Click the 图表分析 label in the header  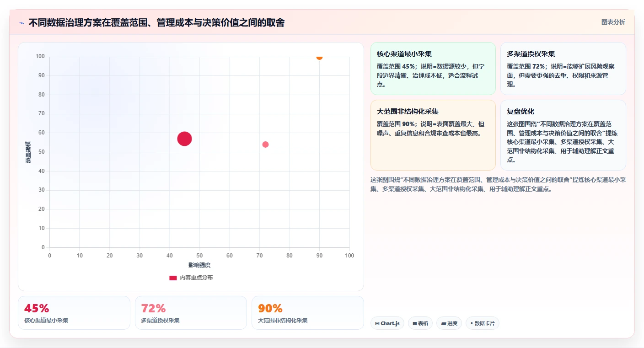[x=613, y=22]
